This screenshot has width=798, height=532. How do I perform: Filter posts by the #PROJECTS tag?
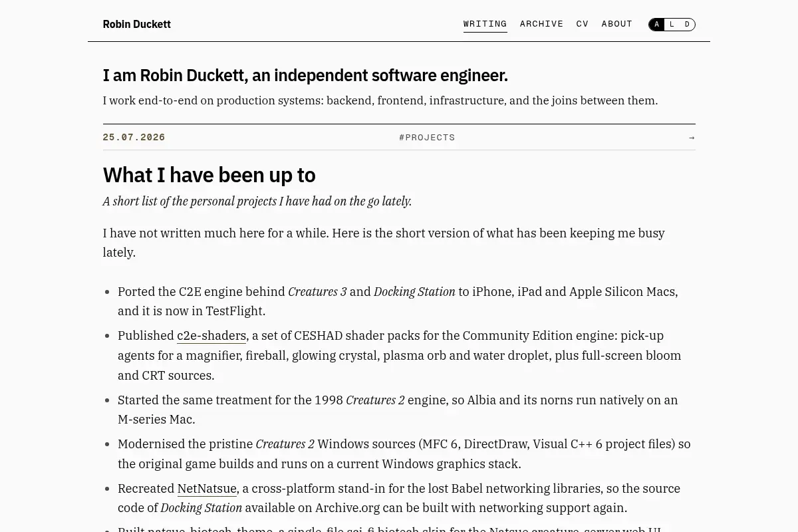click(427, 138)
